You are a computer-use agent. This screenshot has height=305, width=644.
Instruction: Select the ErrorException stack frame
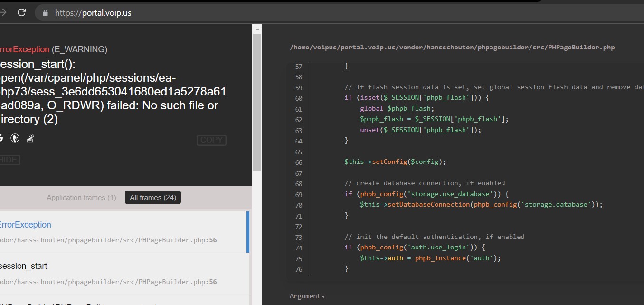click(x=124, y=232)
